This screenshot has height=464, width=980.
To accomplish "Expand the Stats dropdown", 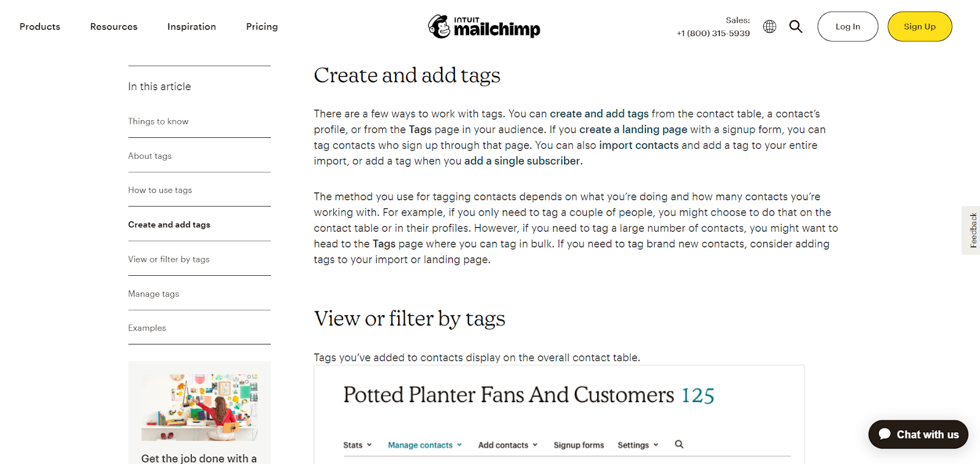I will [357, 445].
